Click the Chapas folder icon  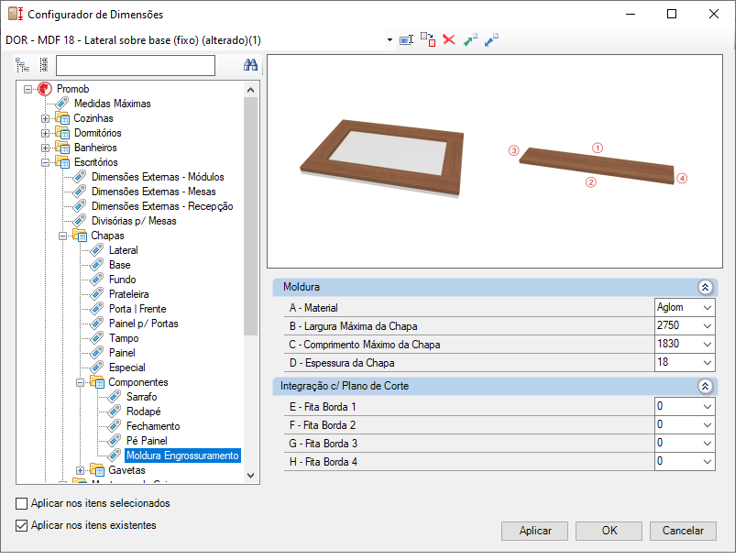(80, 236)
